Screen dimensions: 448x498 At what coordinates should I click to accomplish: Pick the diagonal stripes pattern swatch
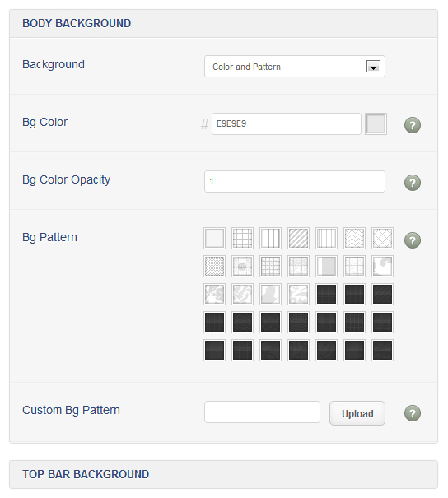[x=298, y=238]
